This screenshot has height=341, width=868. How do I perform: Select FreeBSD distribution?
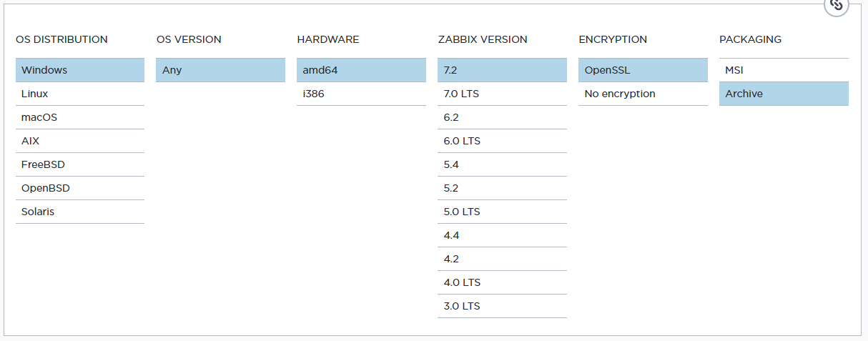(79, 164)
